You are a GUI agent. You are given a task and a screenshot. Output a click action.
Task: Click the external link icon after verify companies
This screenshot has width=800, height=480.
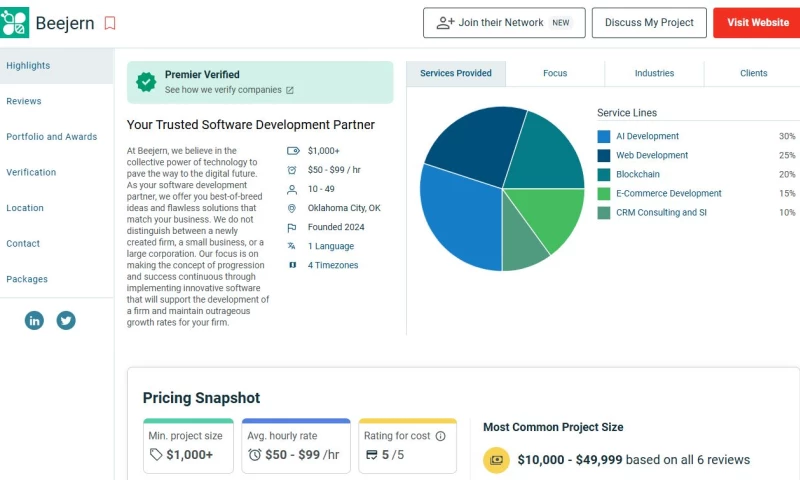290,90
